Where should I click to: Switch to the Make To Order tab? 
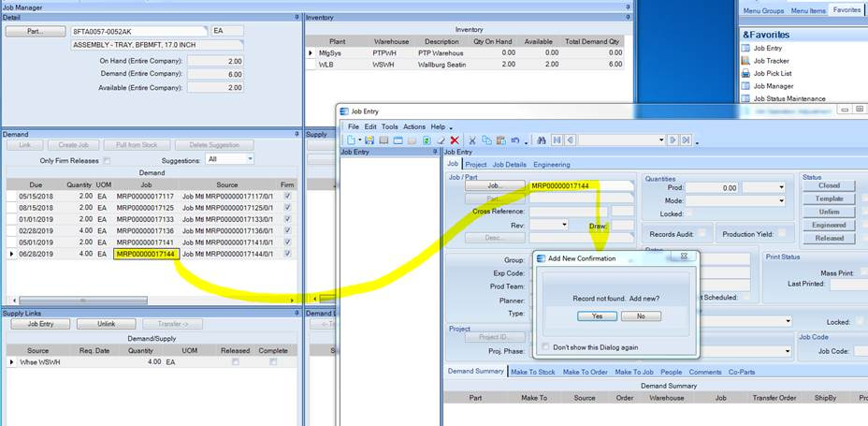tap(586, 372)
